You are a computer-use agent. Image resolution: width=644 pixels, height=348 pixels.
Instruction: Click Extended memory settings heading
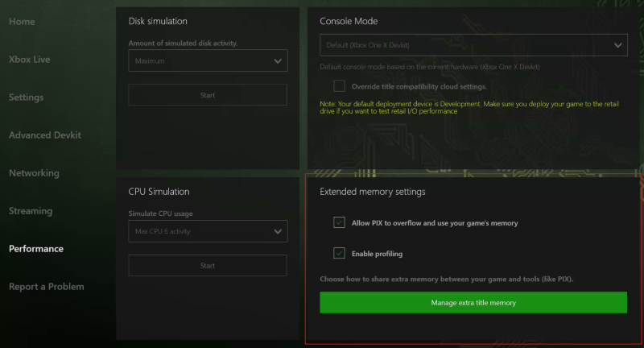(373, 192)
